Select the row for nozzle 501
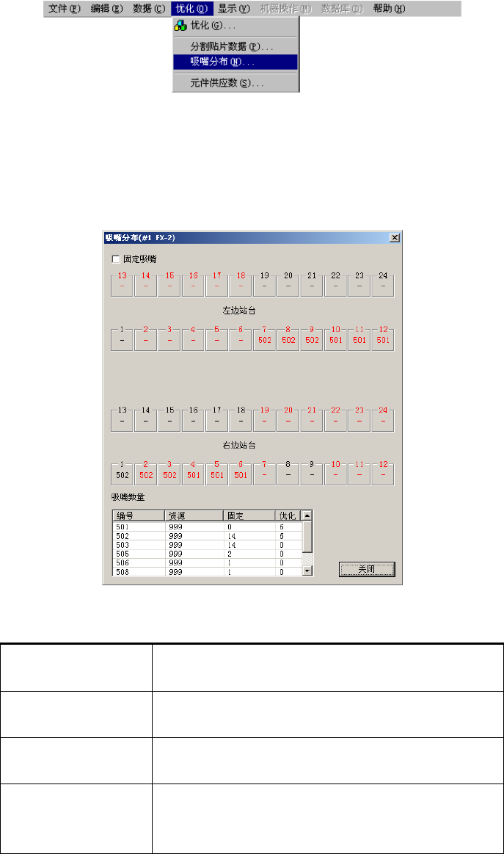Screen dimensions: 504x854 click(x=207, y=527)
